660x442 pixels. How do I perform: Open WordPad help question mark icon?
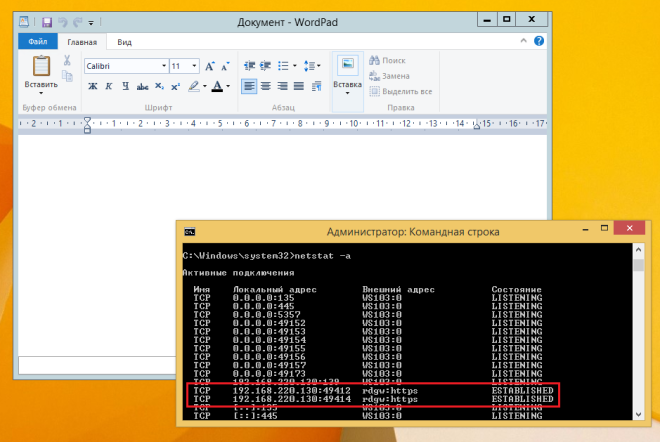[539, 41]
